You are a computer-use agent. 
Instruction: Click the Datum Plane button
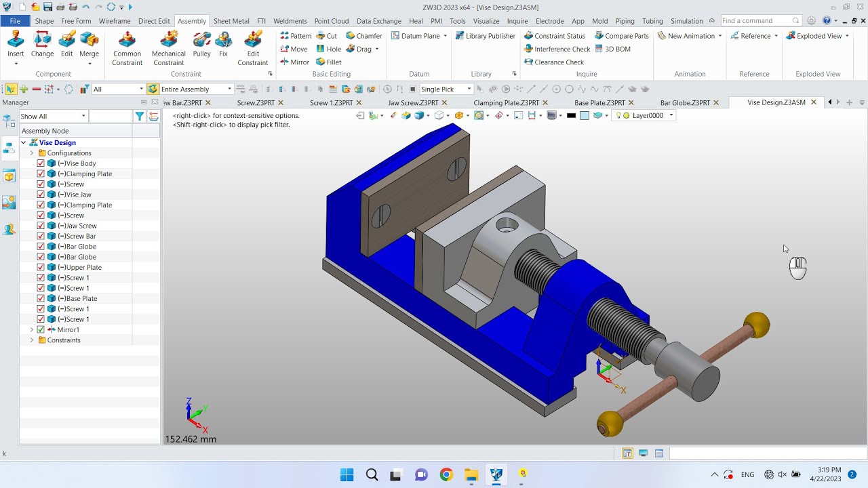(x=419, y=36)
